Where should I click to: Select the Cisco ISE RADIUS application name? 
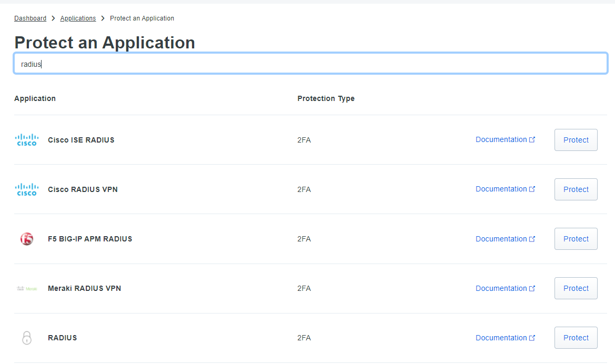click(x=81, y=140)
